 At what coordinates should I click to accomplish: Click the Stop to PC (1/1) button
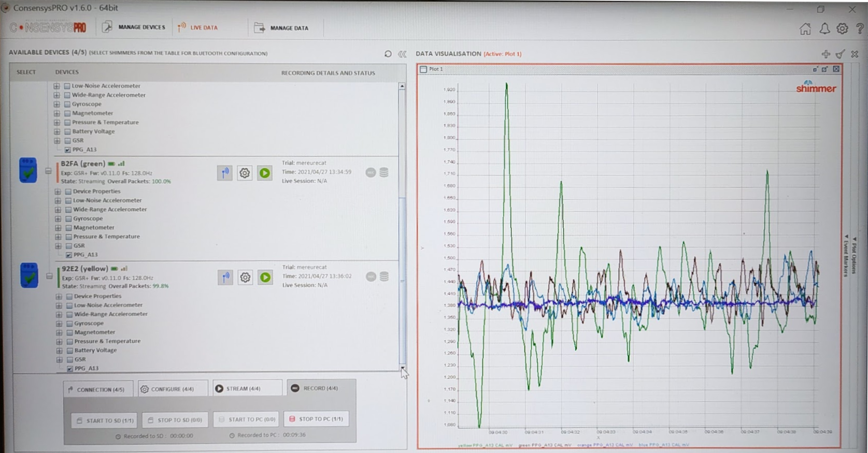point(316,419)
